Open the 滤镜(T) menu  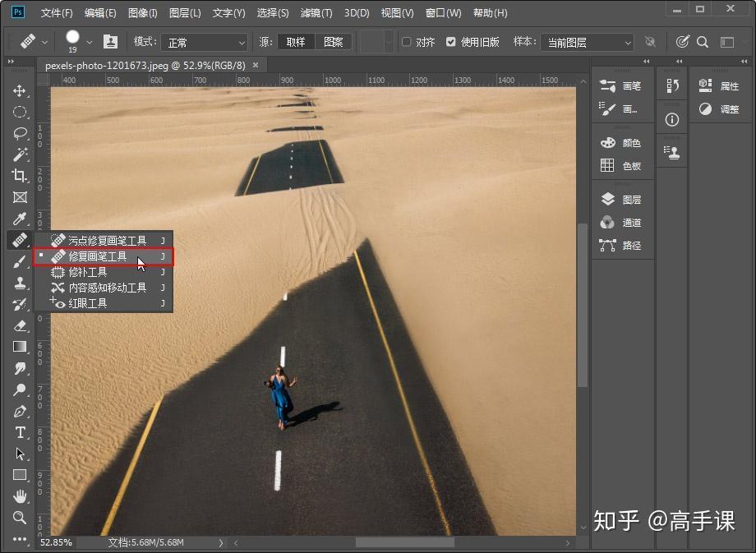click(316, 13)
